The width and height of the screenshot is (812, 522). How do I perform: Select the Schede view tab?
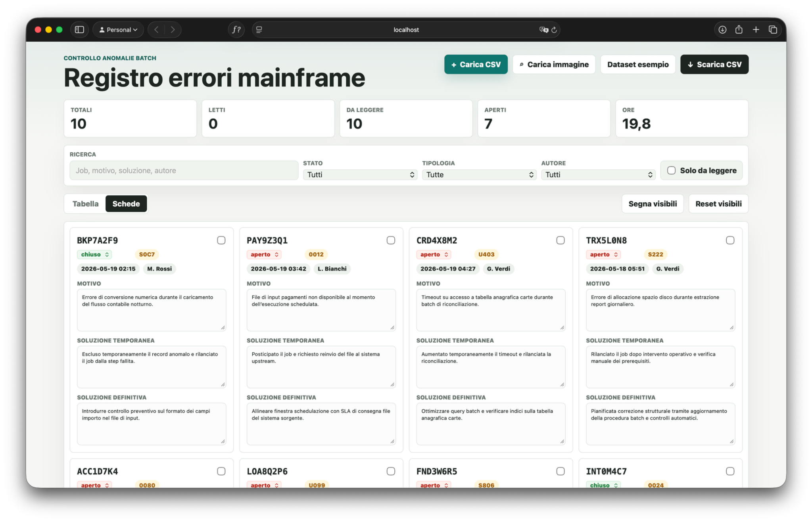pyautogui.click(x=126, y=203)
